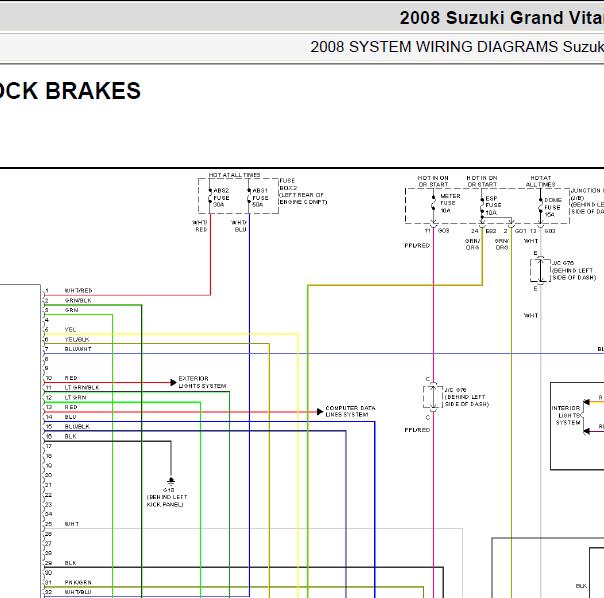The height and width of the screenshot is (598, 604).
Task: Click the FUSE BOX2 location label
Action: [303, 191]
